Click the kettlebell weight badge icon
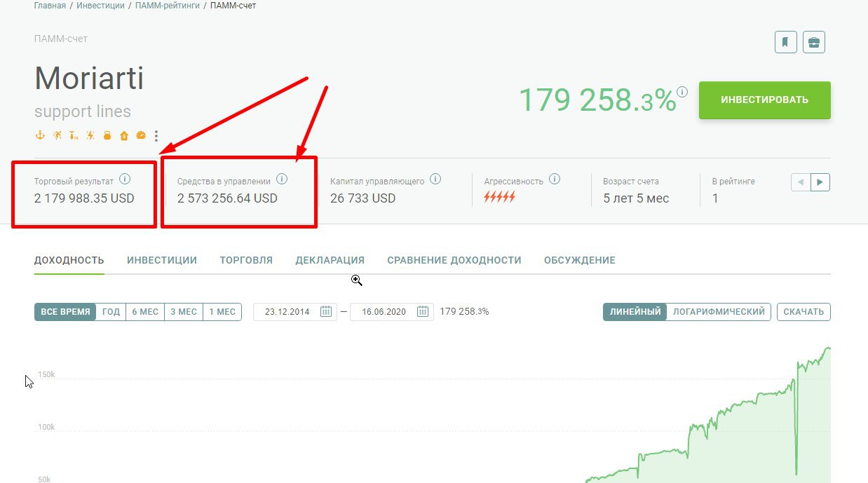The height and width of the screenshot is (483, 868). coord(107,135)
